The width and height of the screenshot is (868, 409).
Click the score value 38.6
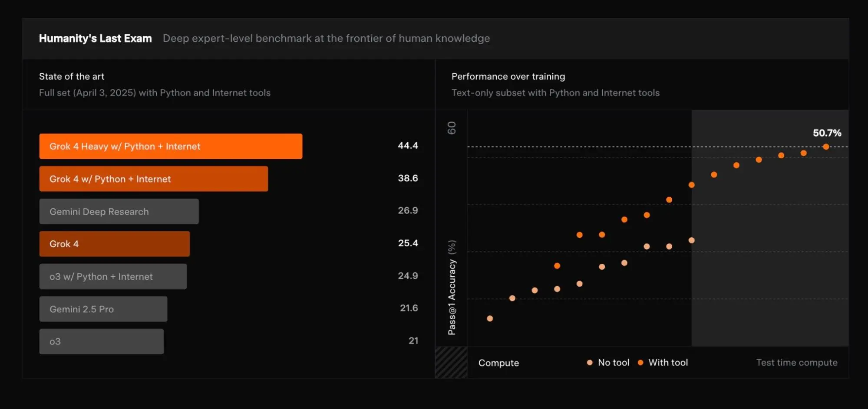408,178
